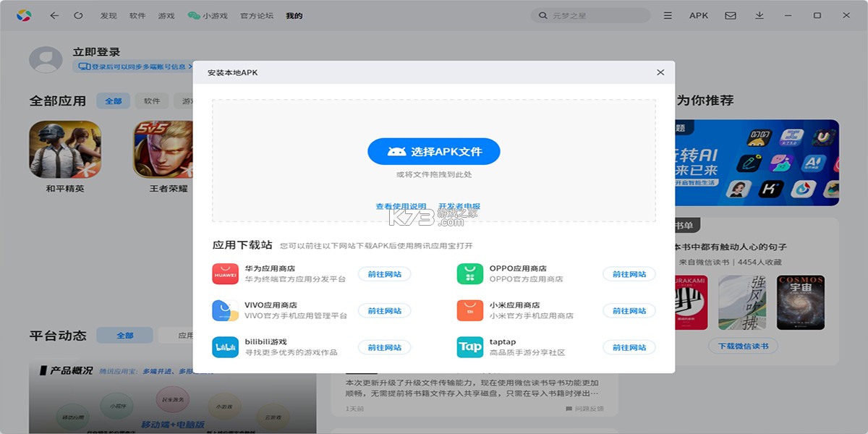Open the COSMOS 宇宙 book cover
Screen dimensions: 868x434
point(801,302)
